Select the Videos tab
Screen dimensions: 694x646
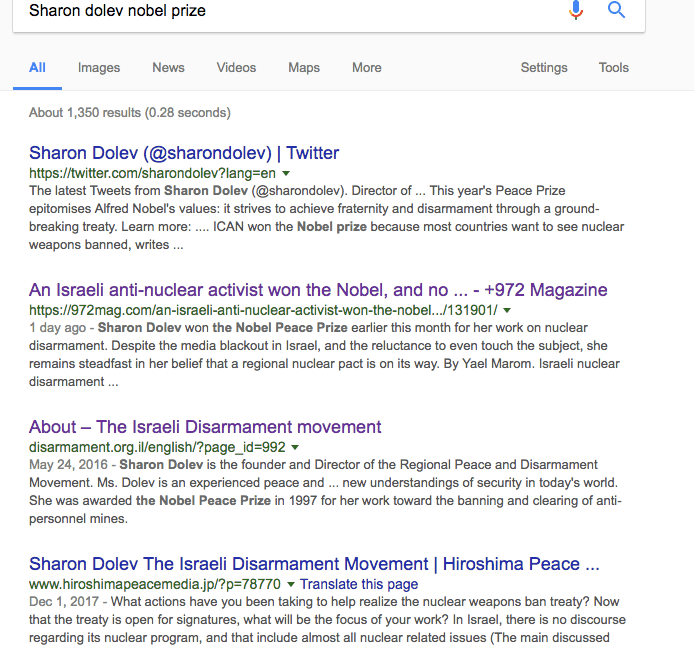point(236,68)
